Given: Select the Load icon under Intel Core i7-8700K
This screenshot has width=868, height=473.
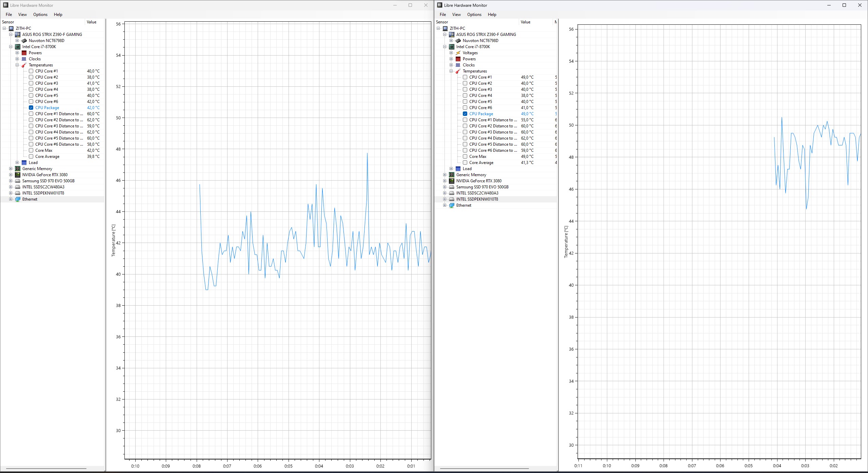Looking at the screenshot, I should [24, 162].
